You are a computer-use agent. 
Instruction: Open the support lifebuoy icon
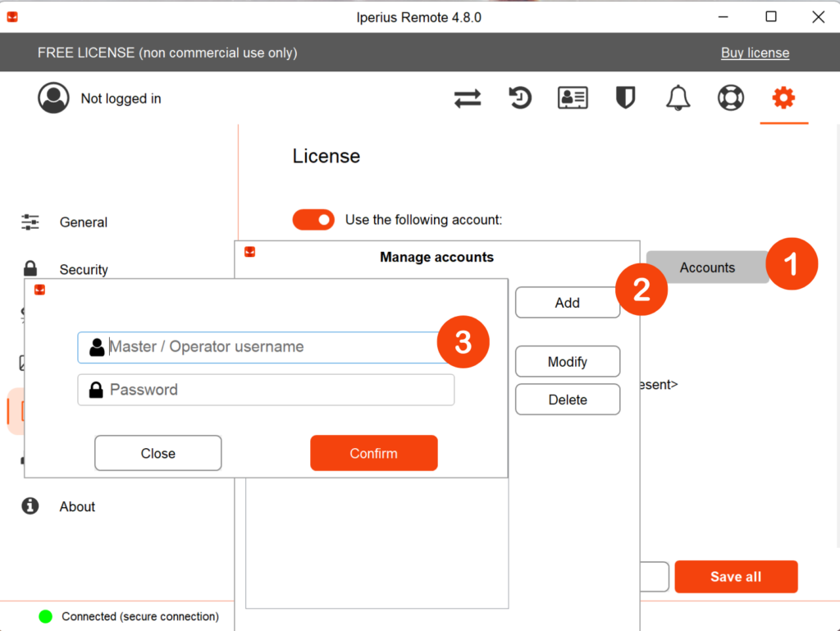point(731,98)
